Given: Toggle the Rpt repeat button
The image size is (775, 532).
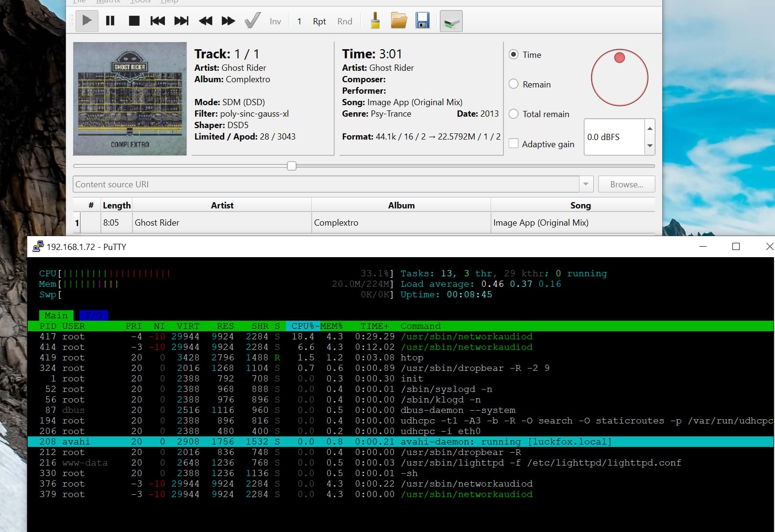Looking at the screenshot, I should pos(319,22).
